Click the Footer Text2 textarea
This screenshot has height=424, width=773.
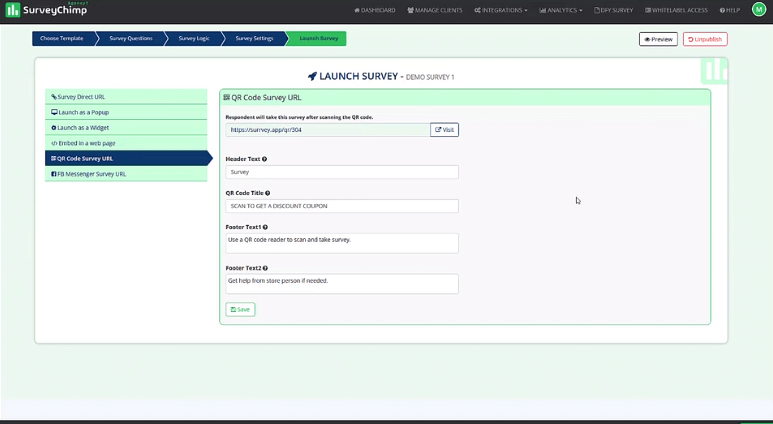342,284
